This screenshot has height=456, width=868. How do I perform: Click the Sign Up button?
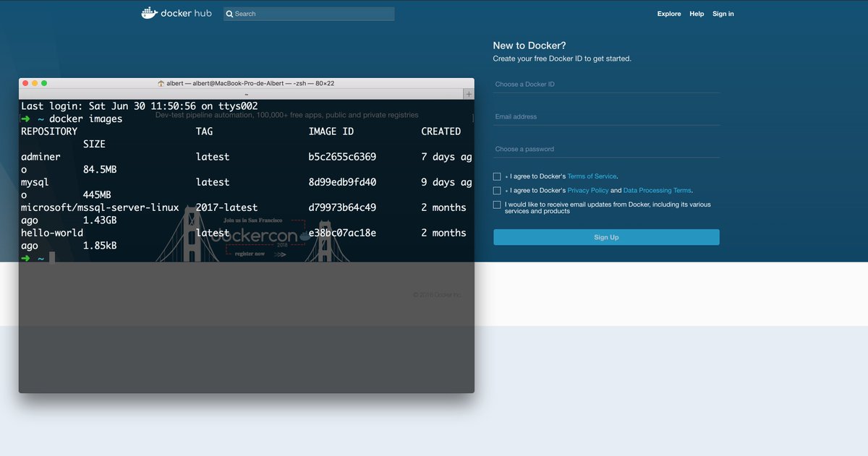coord(606,237)
